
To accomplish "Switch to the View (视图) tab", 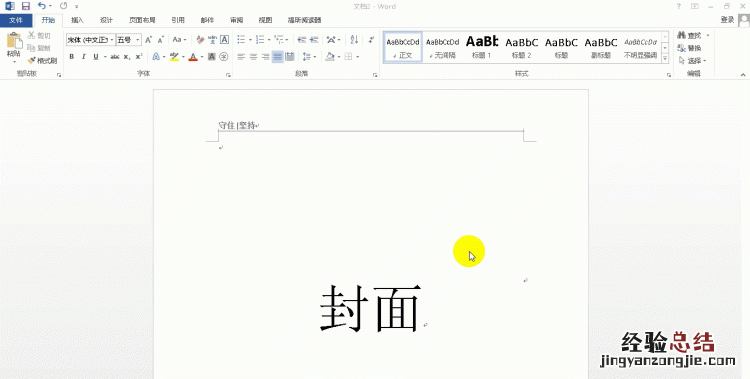I will point(265,20).
